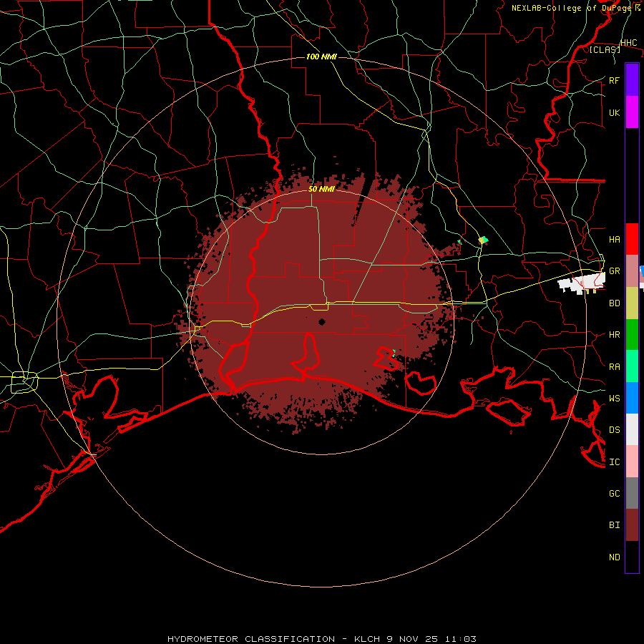The width and height of the screenshot is (644, 644).
Task: Click the HHC product label
Action: tap(629, 43)
